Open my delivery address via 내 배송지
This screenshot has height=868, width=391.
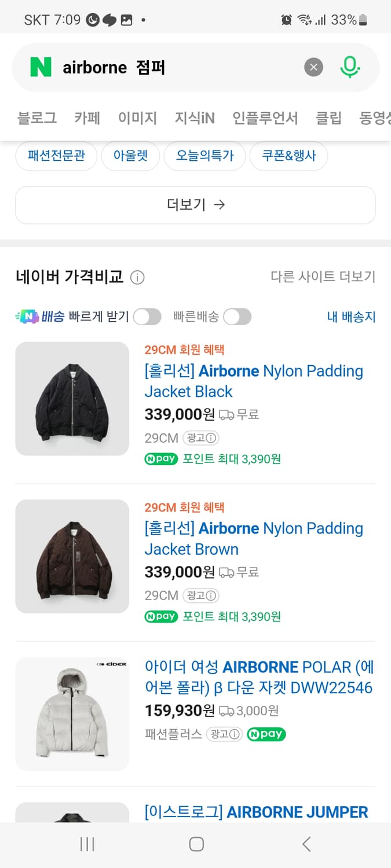click(351, 317)
